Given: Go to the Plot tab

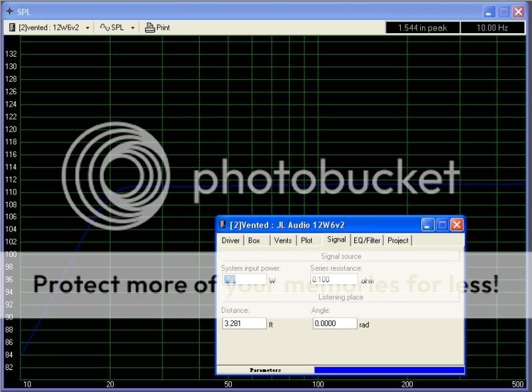Looking at the screenshot, I should (x=306, y=240).
